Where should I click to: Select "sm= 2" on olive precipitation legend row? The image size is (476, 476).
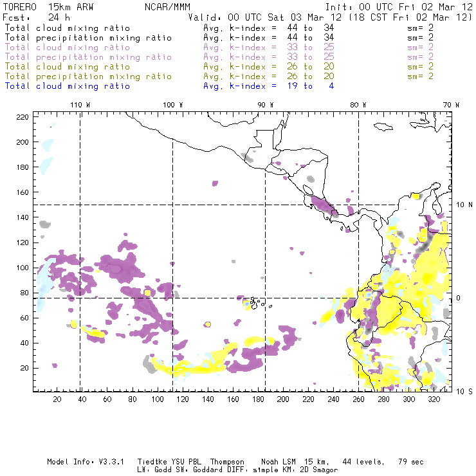pos(420,76)
